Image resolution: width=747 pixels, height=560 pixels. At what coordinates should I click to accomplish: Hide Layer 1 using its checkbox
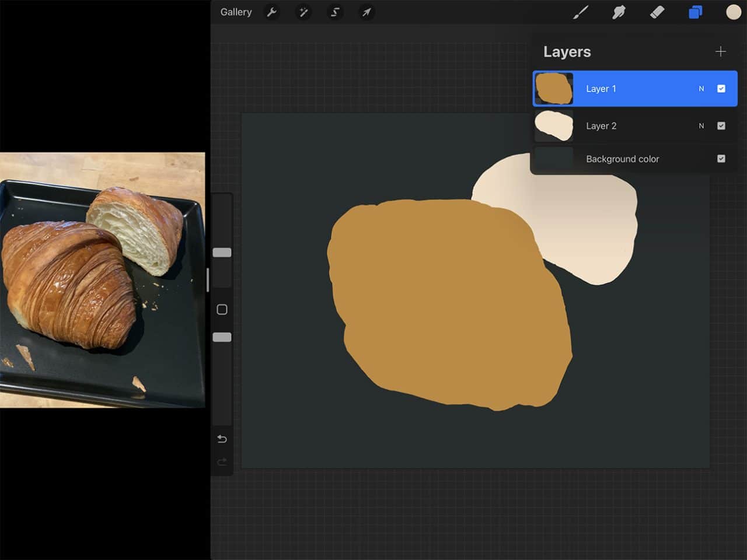[722, 88]
